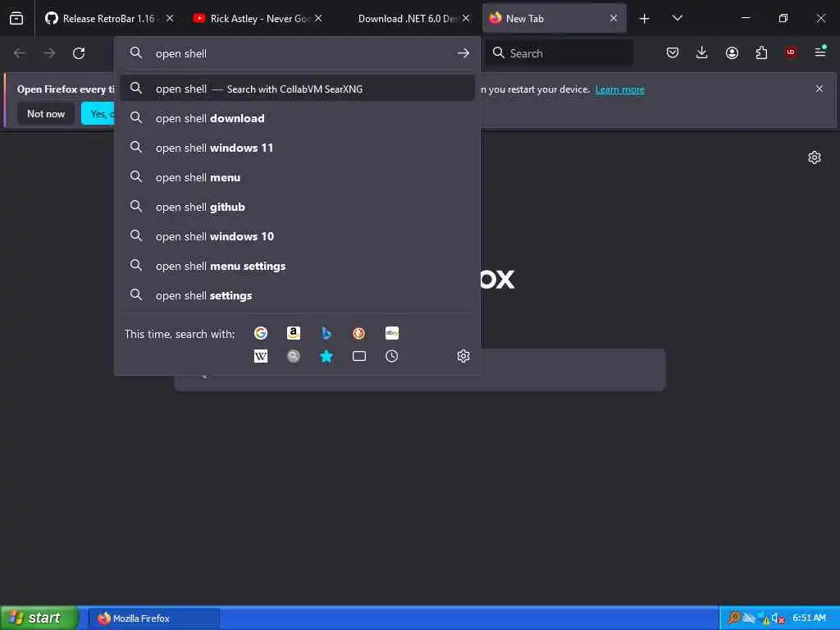
Task: Open the Windows start button
Action: pyautogui.click(x=39, y=618)
